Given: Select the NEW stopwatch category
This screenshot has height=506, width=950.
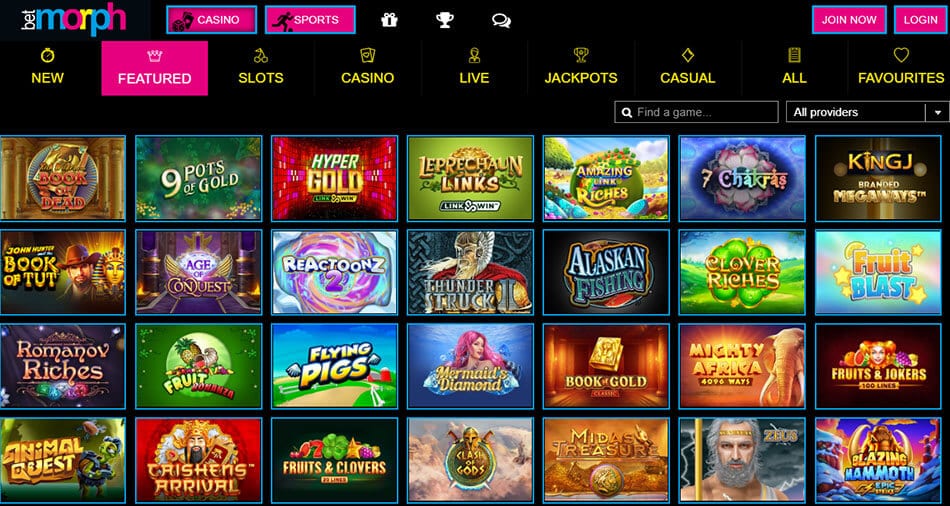Looking at the screenshot, I should (47, 68).
